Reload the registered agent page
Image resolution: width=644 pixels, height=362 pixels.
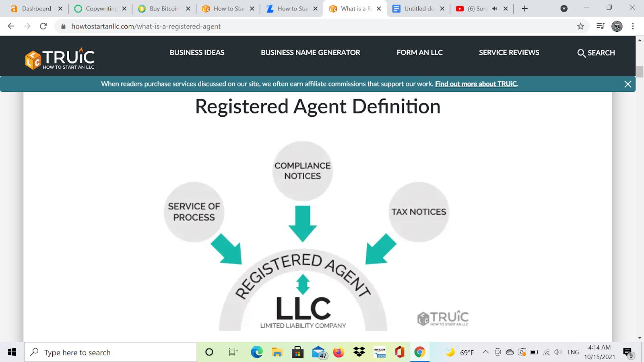click(43, 26)
